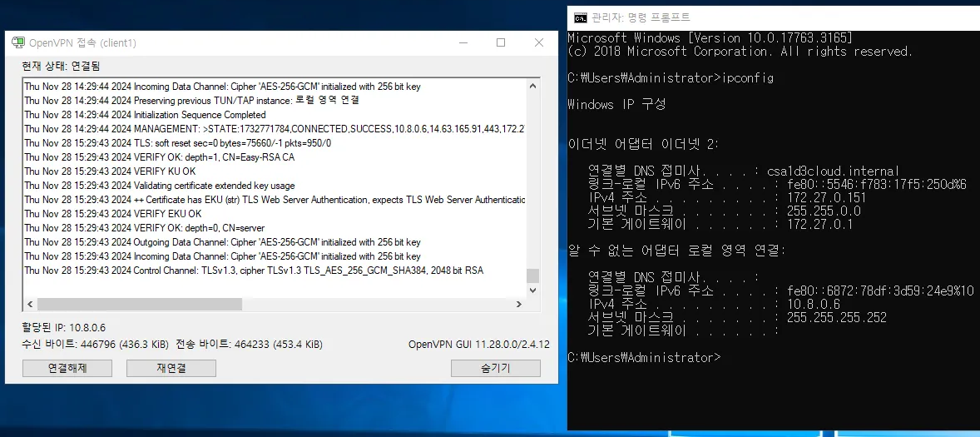Image resolution: width=980 pixels, height=437 pixels.
Task: Click subnet mask 255.255.0.0 in prompt
Action: pos(823,211)
